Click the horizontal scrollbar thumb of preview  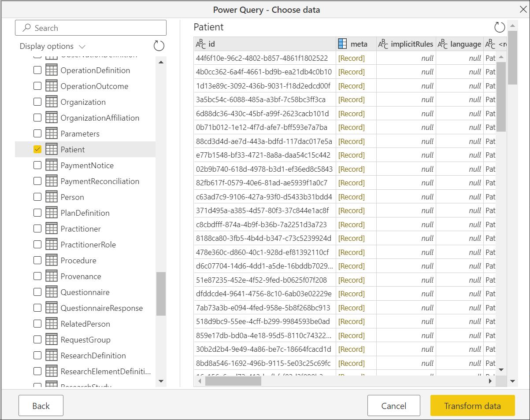(233, 381)
